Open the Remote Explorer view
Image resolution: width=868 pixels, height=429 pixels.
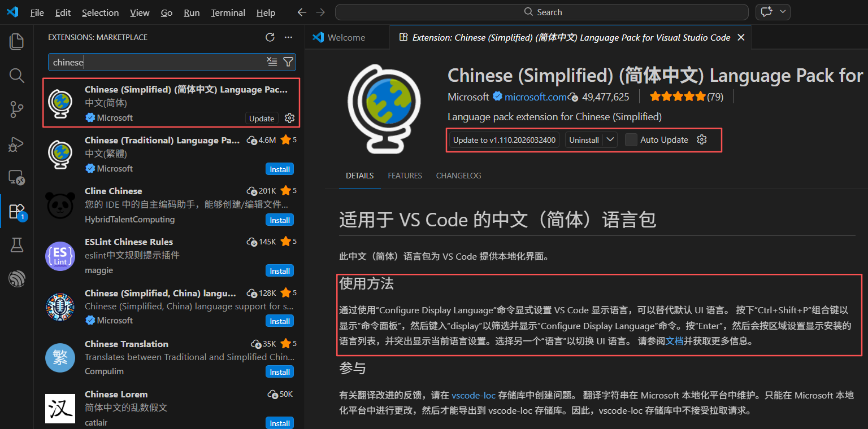pyautogui.click(x=17, y=178)
